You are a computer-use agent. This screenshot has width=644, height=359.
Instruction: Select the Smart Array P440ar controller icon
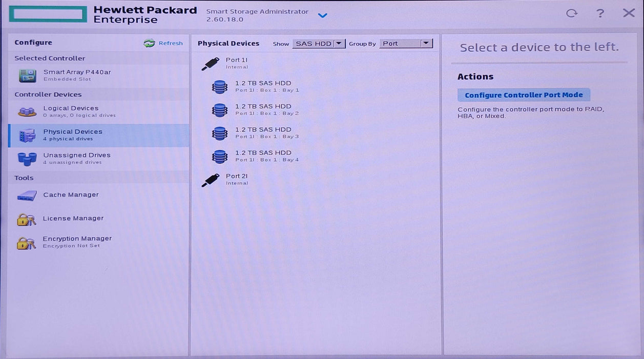(x=27, y=75)
